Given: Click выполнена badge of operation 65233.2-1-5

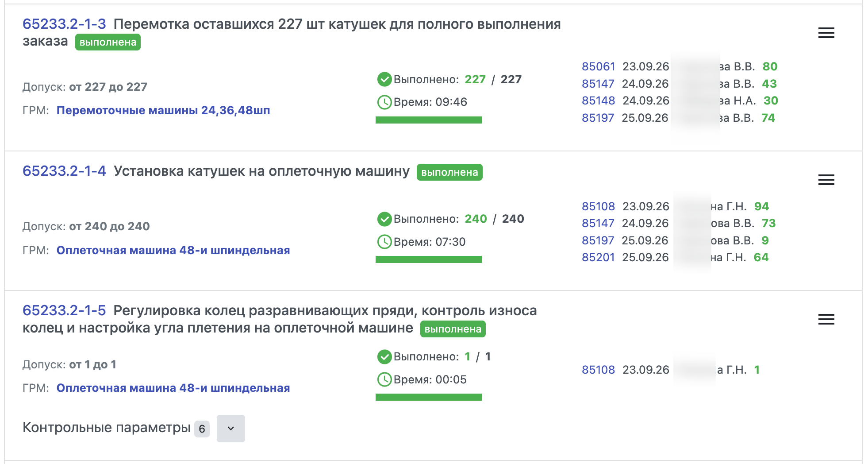Looking at the screenshot, I should [x=453, y=329].
